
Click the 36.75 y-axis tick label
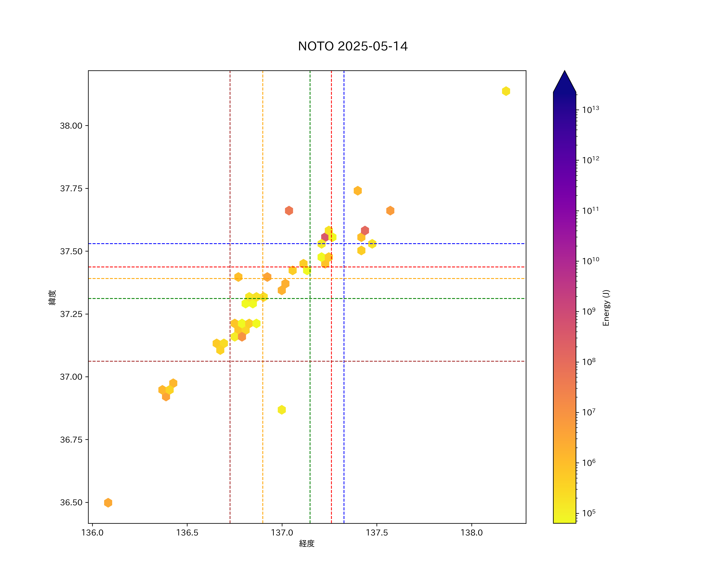(71, 439)
